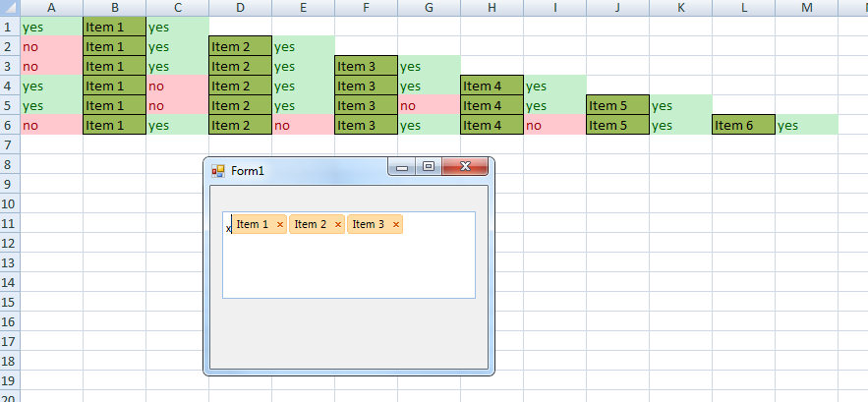Minimize the Form1 window
This screenshot has height=402, width=868.
(x=401, y=167)
